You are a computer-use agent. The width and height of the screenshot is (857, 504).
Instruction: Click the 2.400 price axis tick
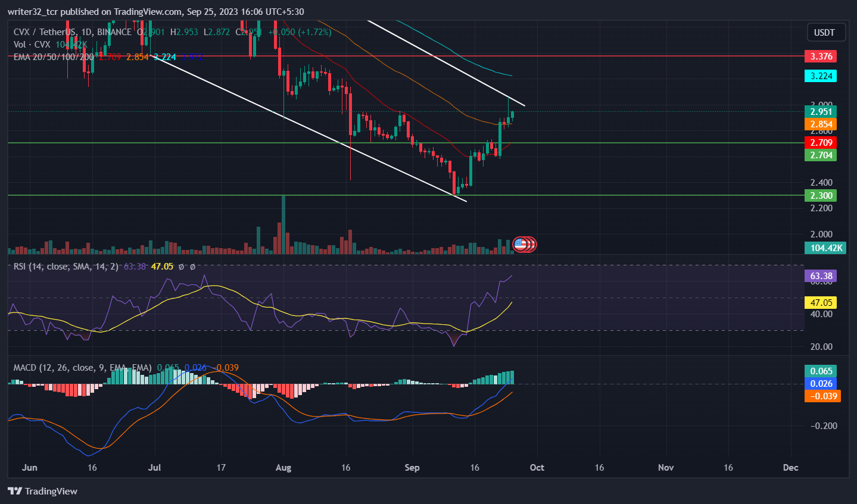(821, 183)
